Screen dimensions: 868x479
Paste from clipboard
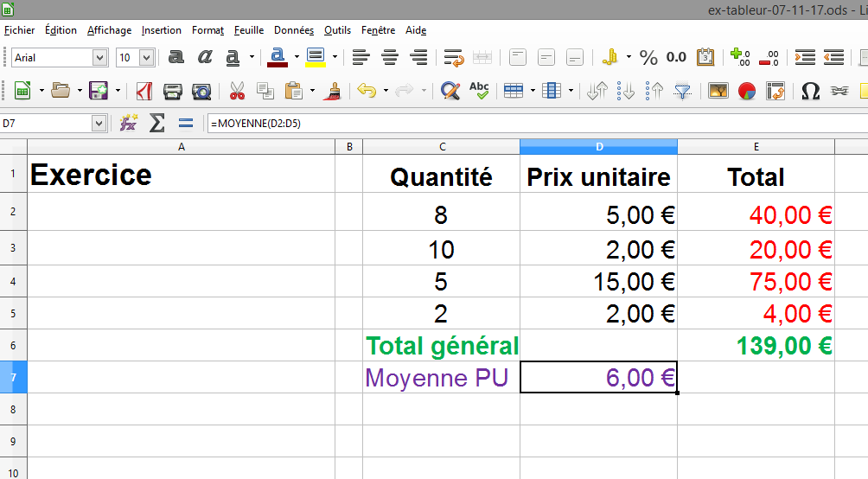pos(293,90)
